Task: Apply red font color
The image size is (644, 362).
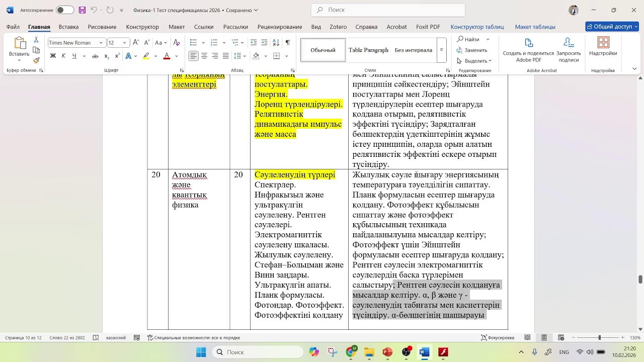Action: [x=167, y=56]
